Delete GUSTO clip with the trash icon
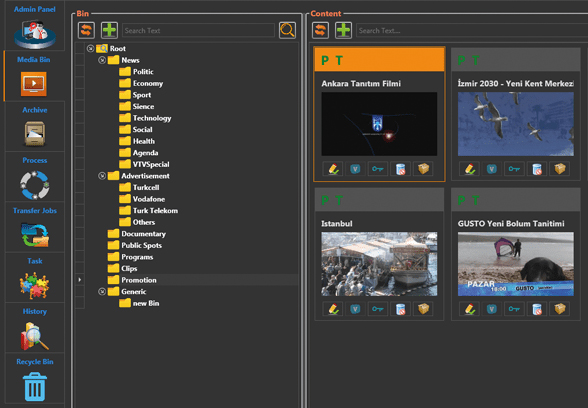 537,309
